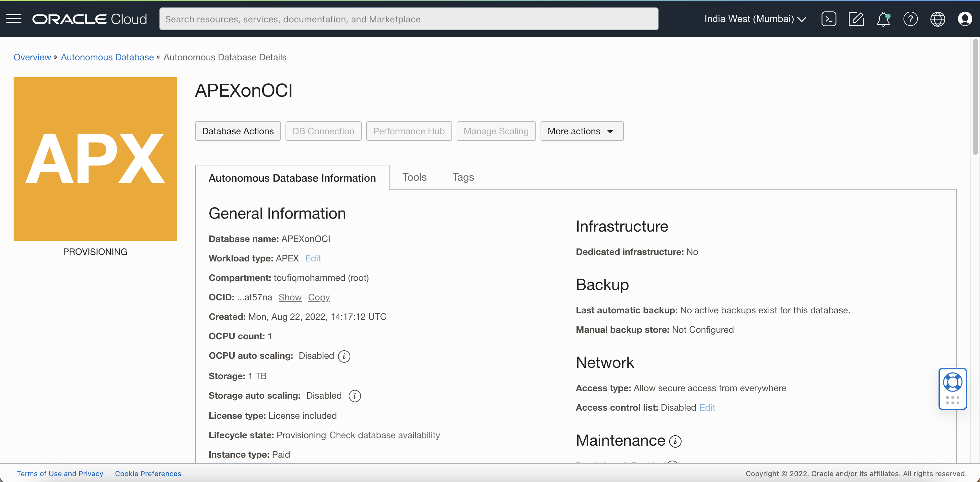Click the life buoy support widget

952,382
